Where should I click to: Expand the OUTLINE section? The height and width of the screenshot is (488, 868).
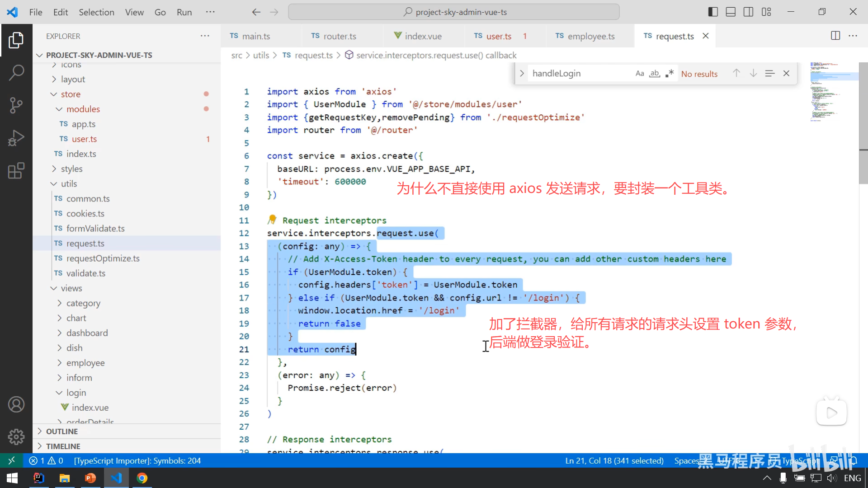pyautogui.click(x=62, y=431)
